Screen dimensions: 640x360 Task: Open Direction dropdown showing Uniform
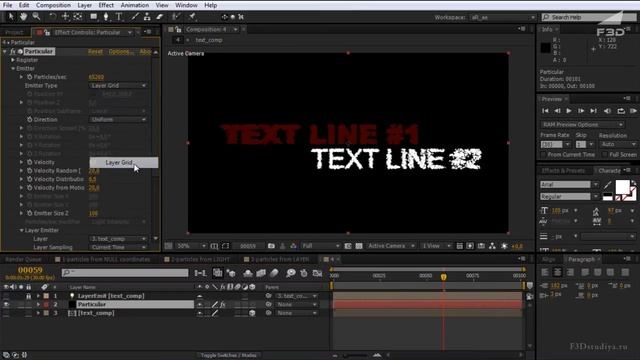[118, 120]
